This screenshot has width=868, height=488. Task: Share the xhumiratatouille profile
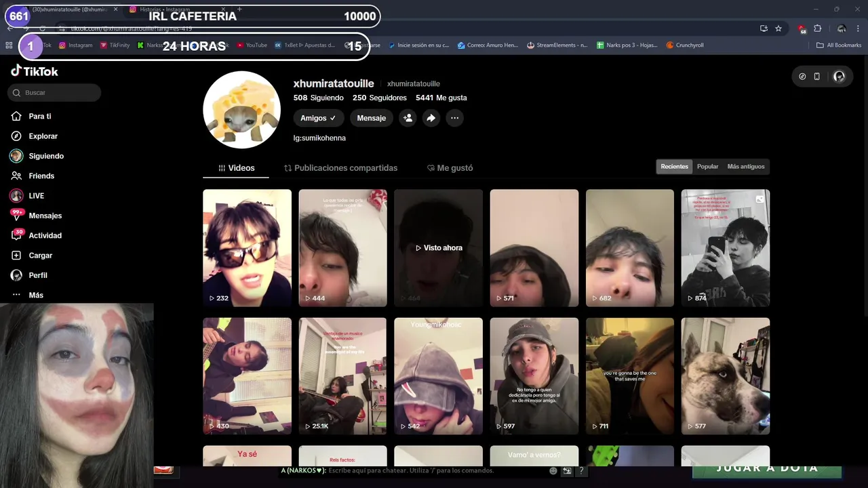(x=431, y=118)
